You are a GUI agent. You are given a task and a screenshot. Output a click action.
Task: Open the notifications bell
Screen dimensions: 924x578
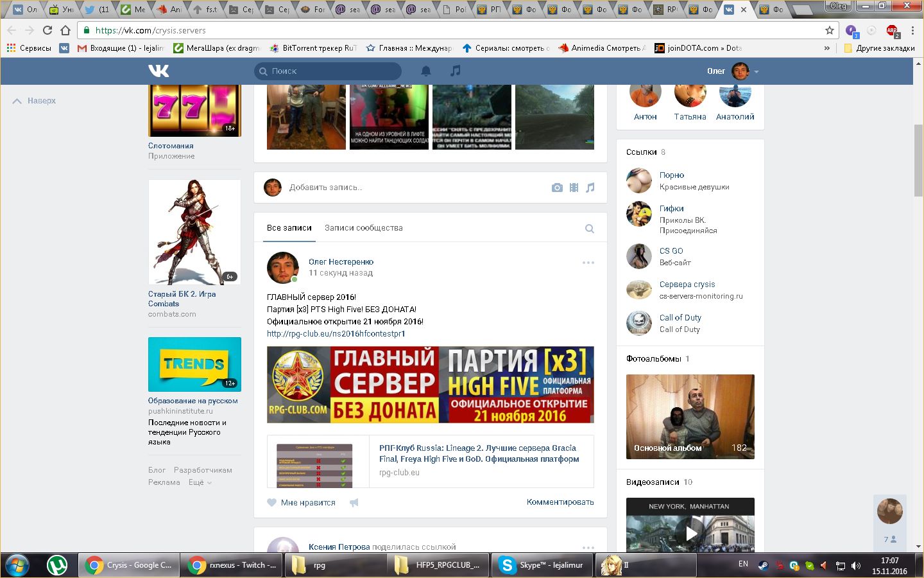pyautogui.click(x=425, y=71)
